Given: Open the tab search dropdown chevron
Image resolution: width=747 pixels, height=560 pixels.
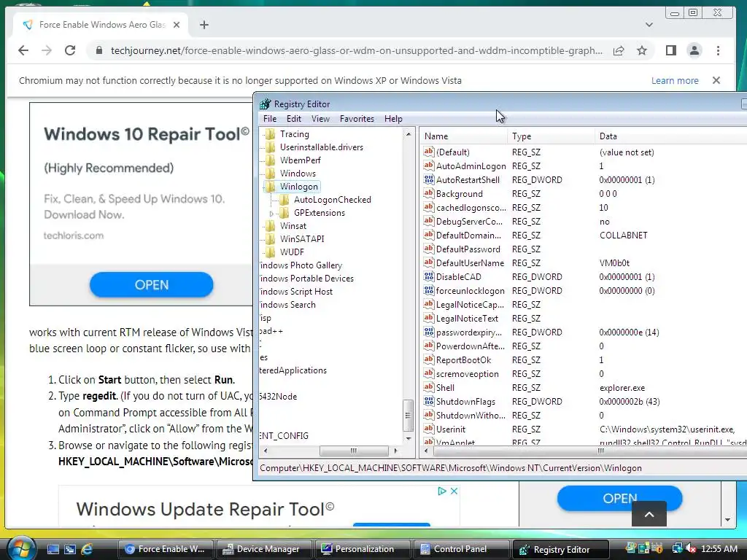Looking at the screenshot, I should point(649,25).
